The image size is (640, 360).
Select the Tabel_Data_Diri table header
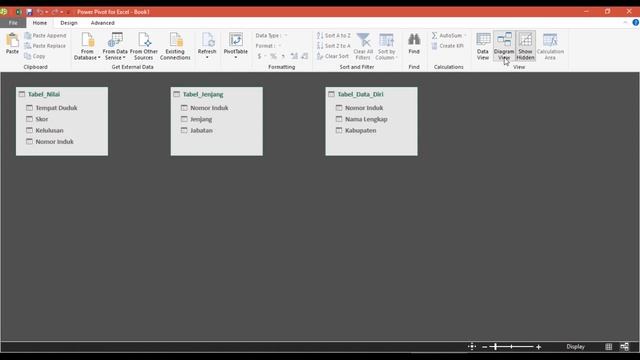(360, 94)
